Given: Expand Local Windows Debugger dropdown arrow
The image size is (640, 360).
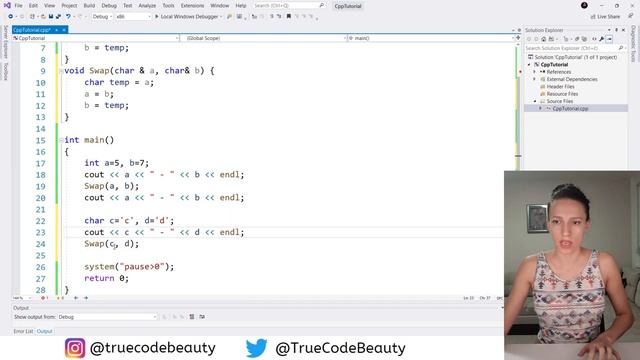Looking at the screenshot, I should point(221,17).
